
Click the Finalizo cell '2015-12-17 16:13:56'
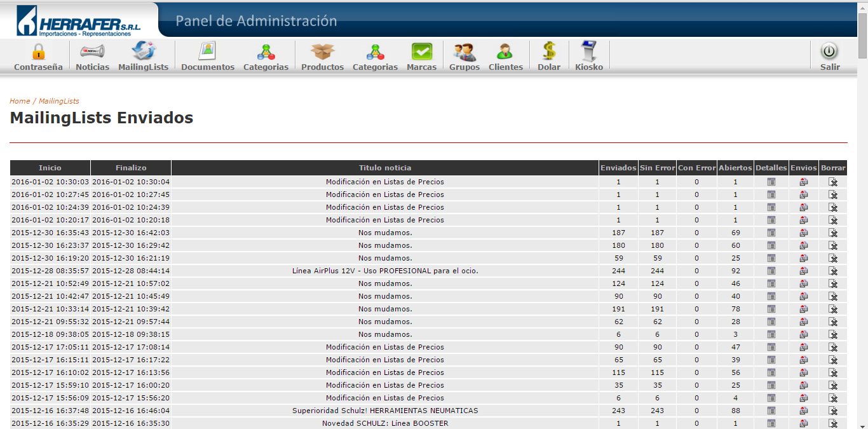coord(131,372)
